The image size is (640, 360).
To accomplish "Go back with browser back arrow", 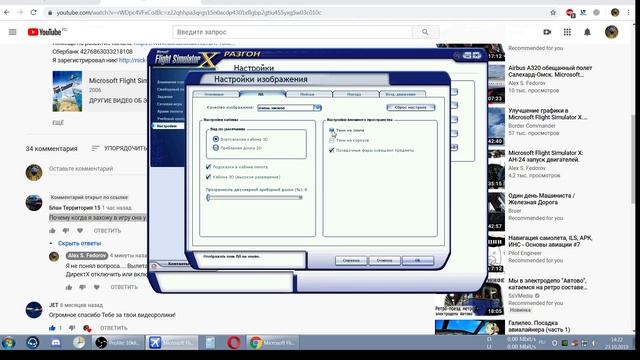I will point(7,13).
